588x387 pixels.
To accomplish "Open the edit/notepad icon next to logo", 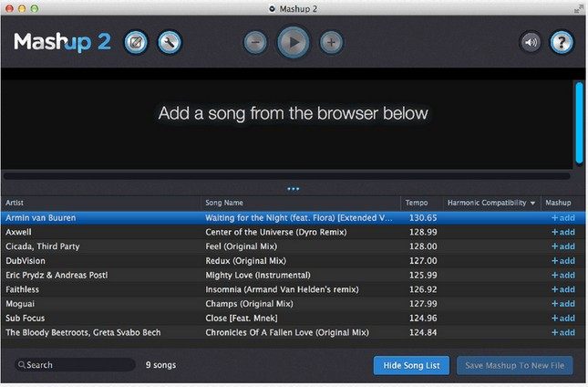I will click(x=136, y=42).
